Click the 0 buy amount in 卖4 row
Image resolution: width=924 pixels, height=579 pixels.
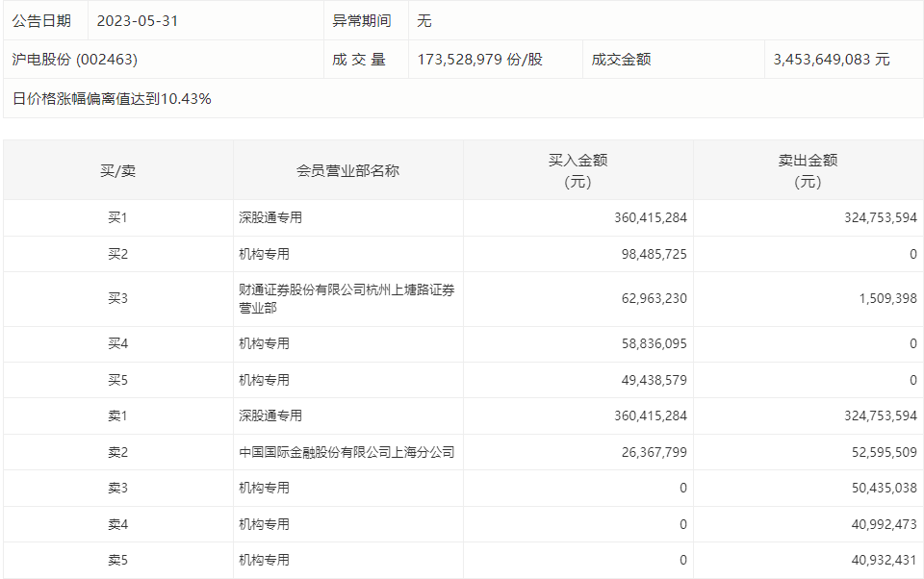pos(683,525)
